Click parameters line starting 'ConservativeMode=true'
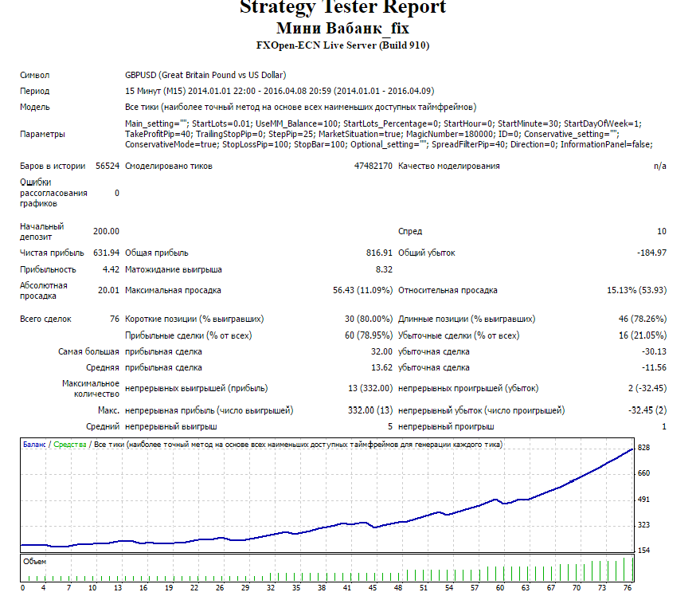This screenshot has width=700, height=592. (x=389, y=144)
